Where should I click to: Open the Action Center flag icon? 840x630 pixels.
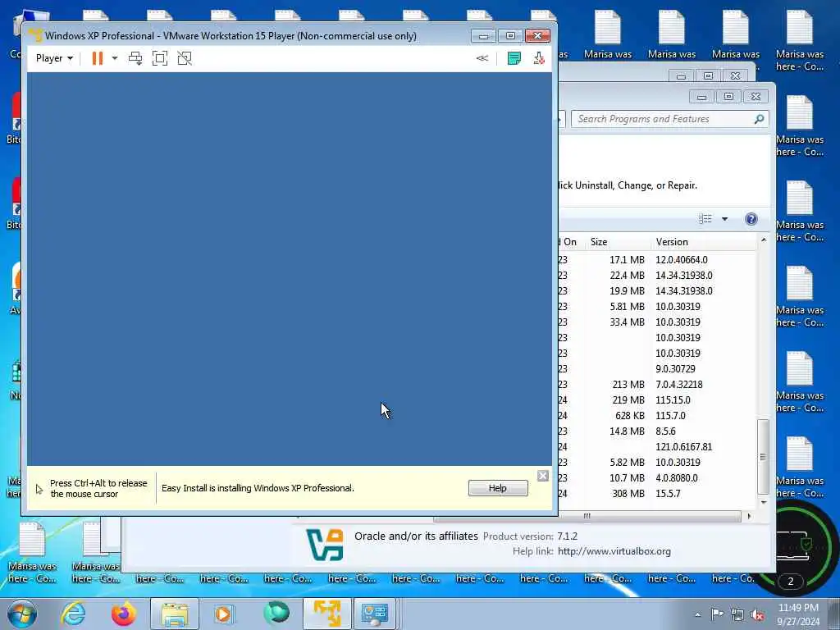pyautogui.click(x=717, y=614)
